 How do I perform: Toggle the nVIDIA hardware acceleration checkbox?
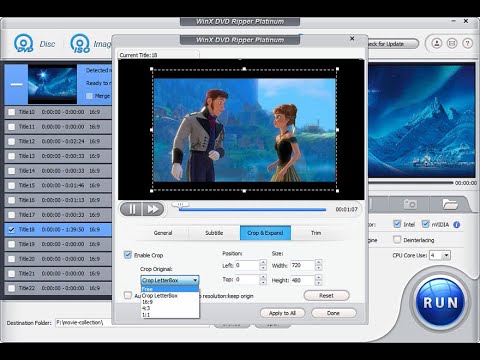point(425,224)
